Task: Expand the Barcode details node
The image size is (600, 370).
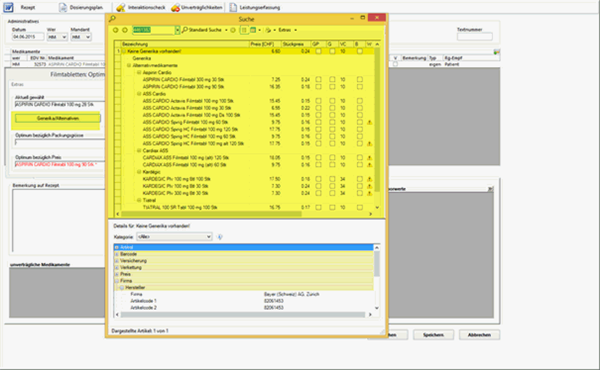Action: [x=117, y=254]
